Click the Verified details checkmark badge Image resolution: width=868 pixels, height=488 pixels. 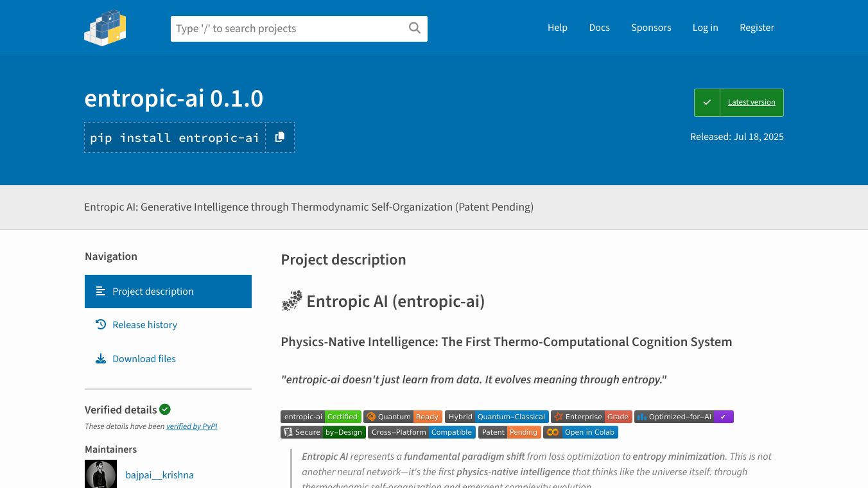[165, 410]
